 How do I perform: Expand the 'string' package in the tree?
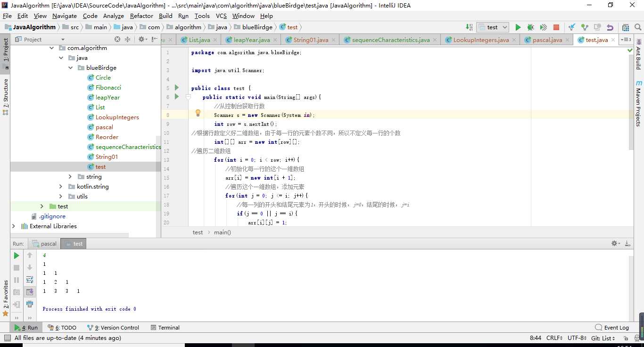[x=70, y=177]
